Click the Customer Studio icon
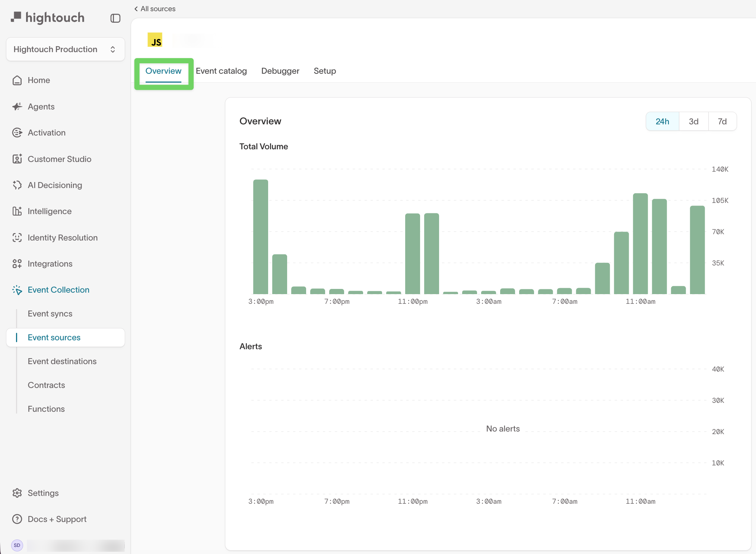Screen dimensions: 756x554 tap(17, 159)
